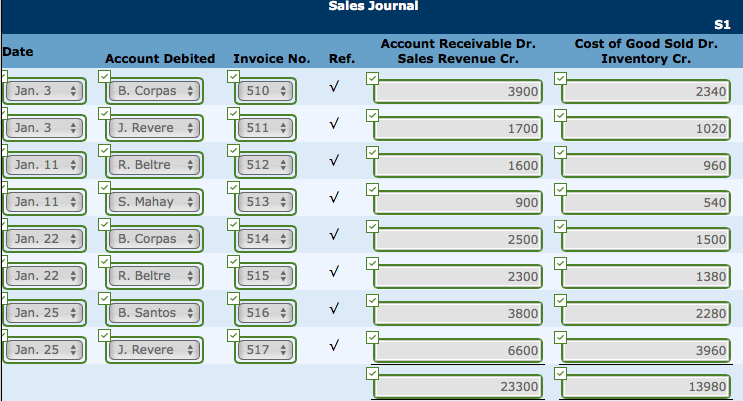Image resolution: width=743 pixels, height=401 pixels.
Task: Click the receivable amount field showing 3900
Action: 458,91
